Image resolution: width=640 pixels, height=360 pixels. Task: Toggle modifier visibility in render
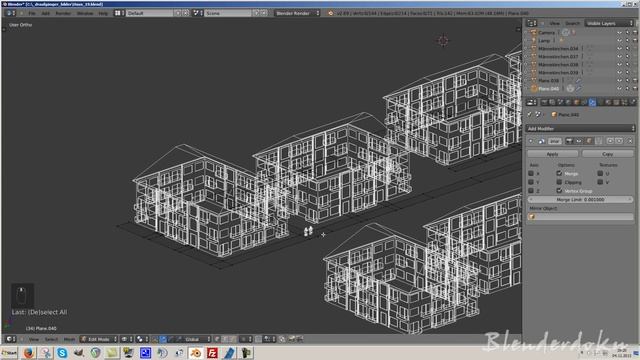[x=569, y=141]
